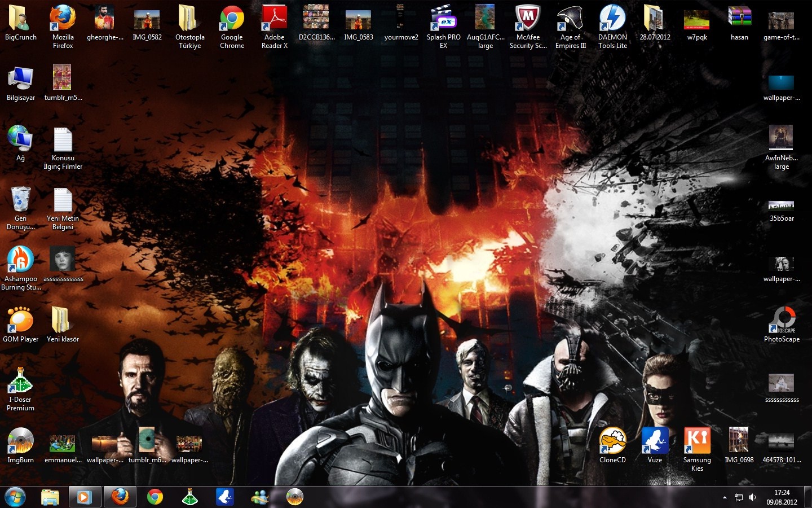Select the sssssssssss image file

point(782,383)
